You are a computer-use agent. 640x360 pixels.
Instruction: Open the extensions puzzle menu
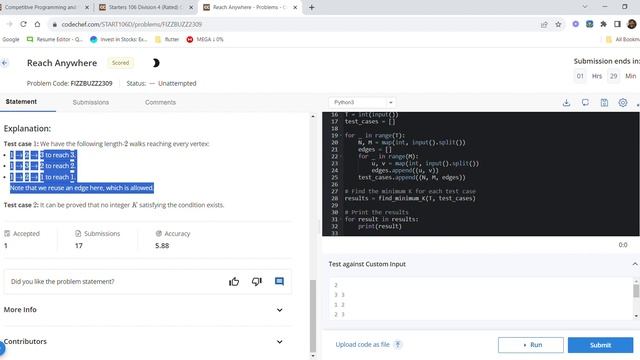pyautogui.click(x=603, y=24)
